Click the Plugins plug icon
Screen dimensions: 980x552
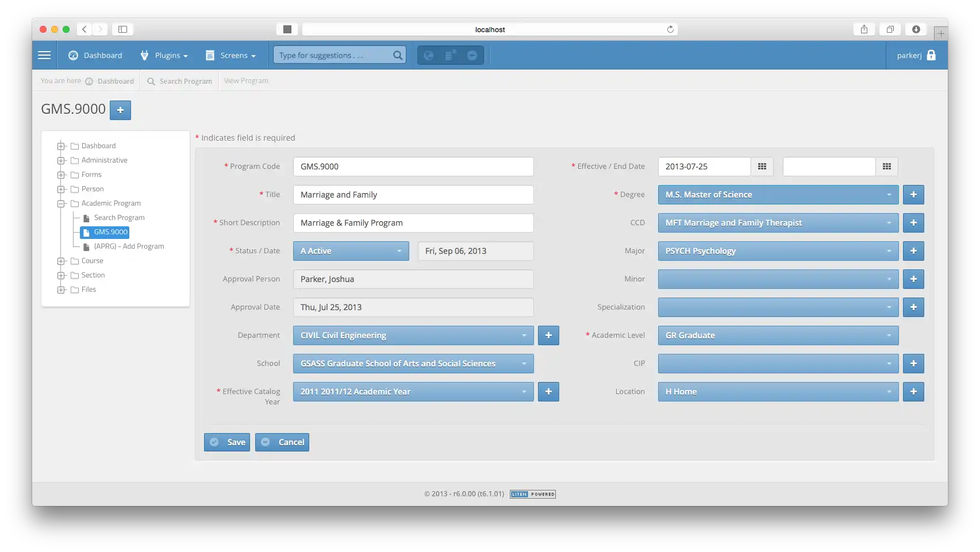[144, 55]
